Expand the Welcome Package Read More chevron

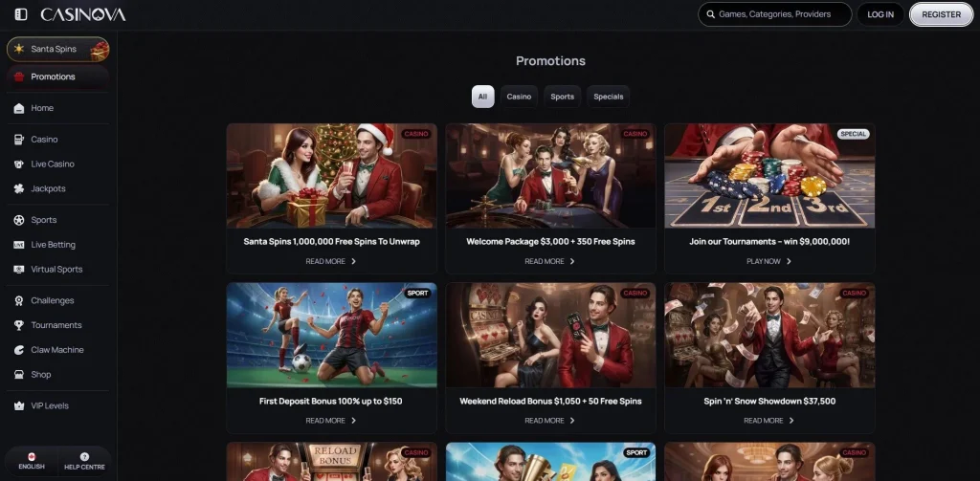click(x=572, y=261)
